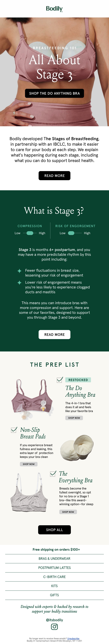Click the Unsubscribe link
The image size is (109, 644).
click(x=73, y=638)
